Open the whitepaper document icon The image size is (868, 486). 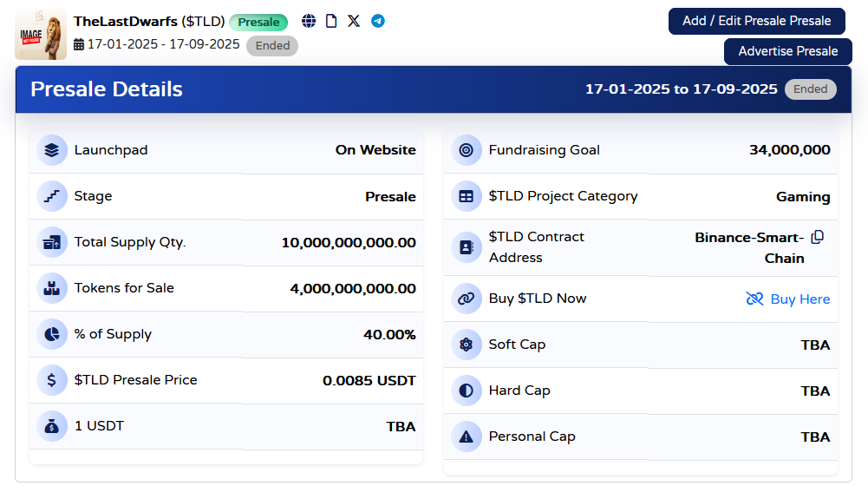coord(331,21)
